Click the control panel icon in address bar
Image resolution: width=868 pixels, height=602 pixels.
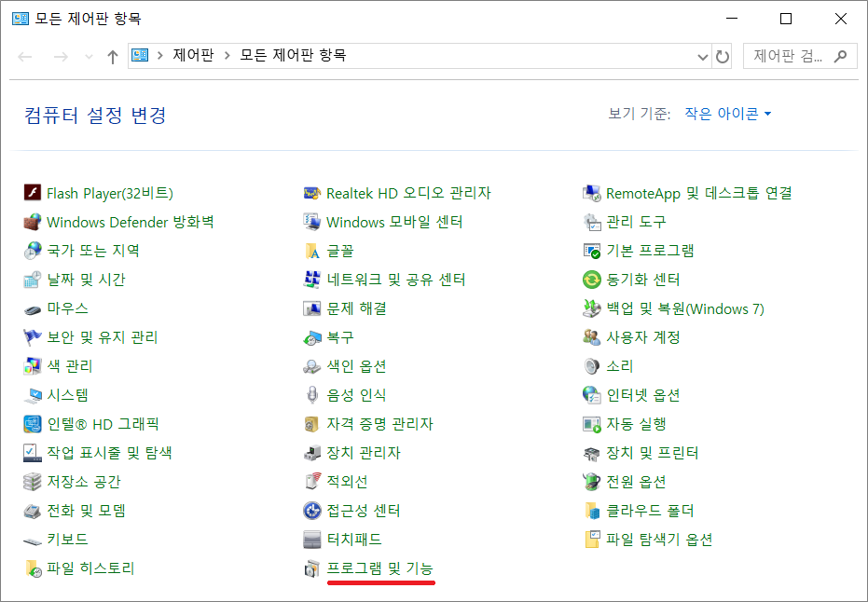pos(140,55)
